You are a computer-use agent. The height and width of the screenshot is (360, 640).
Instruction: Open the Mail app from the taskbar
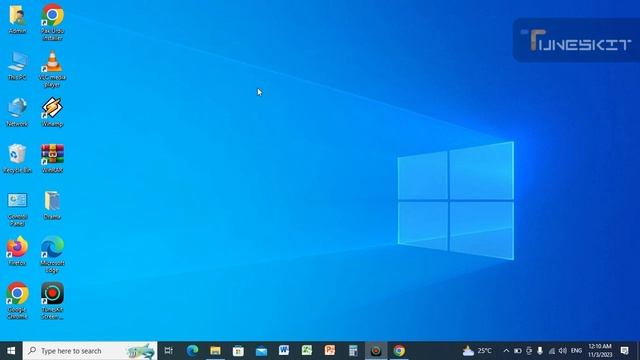(261, 351)
